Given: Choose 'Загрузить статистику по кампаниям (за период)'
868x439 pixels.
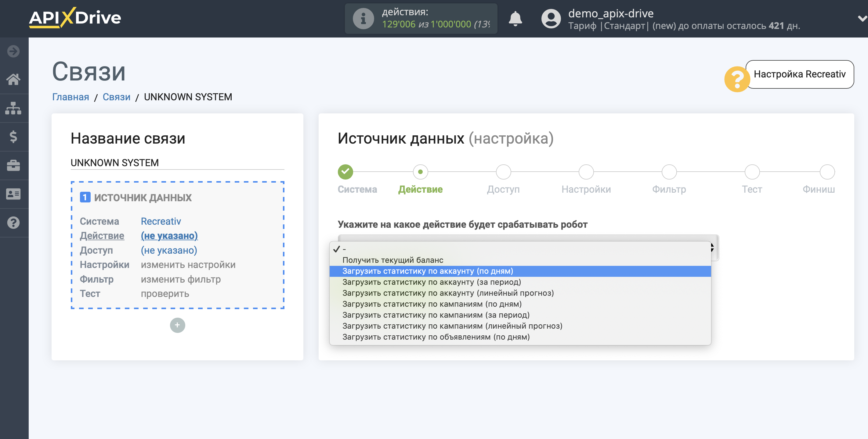Looking at the screenshot, I should tap(520, 315).
